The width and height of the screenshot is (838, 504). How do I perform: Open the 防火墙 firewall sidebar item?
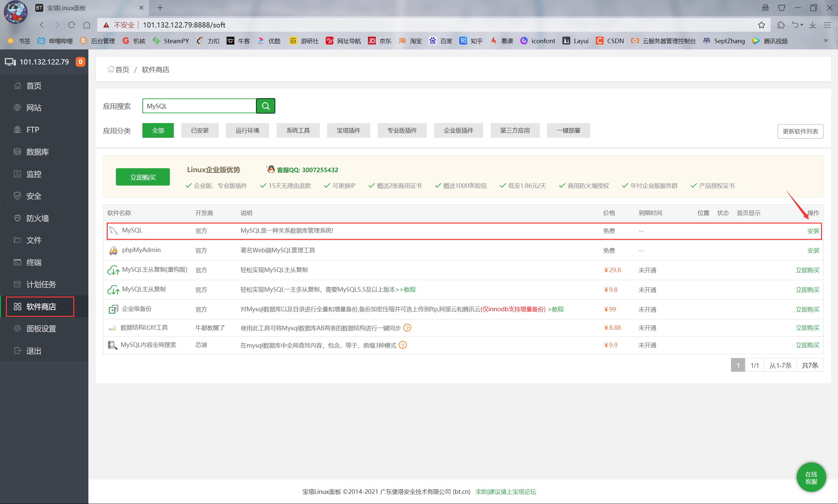point(37,218)
